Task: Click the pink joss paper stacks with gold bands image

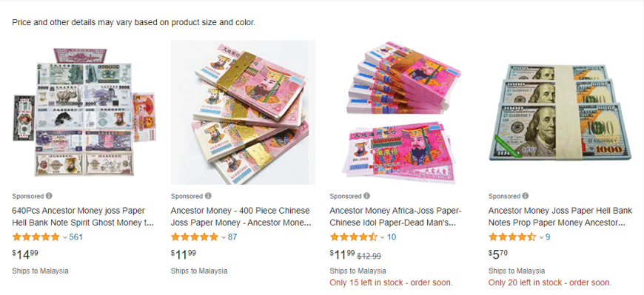Action: coord(243,112)
